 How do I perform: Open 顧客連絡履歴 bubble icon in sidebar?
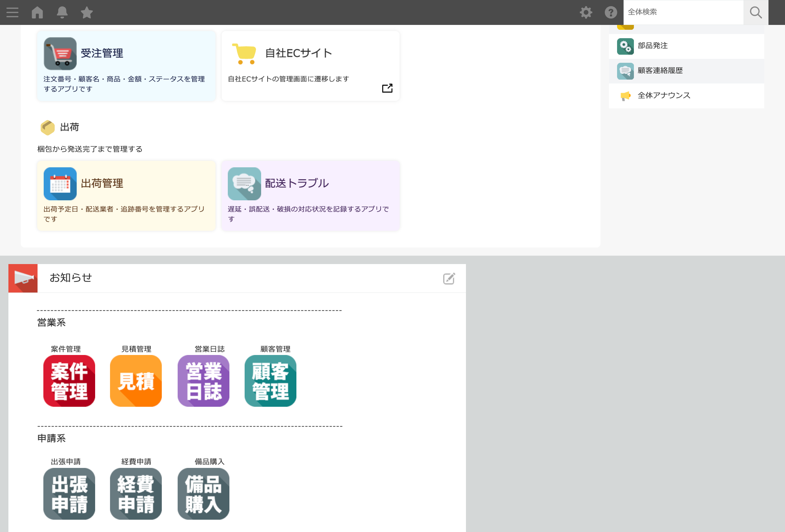coord(625,71)
